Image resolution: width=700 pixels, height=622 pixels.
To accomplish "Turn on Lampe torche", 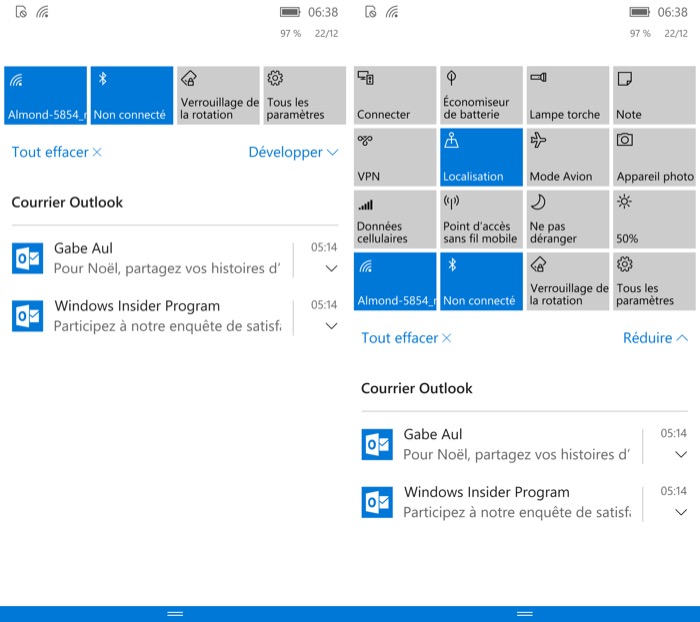I will (x=568, y=95).
